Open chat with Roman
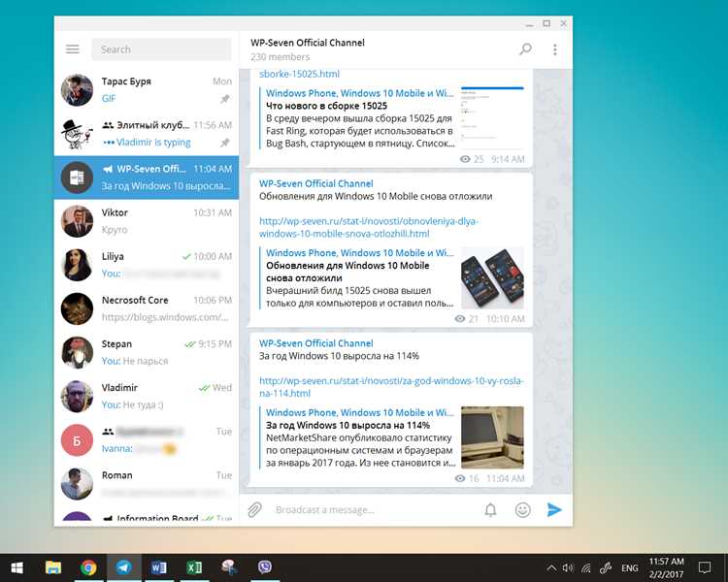The image size is (728, 582). tap(147, 484)
